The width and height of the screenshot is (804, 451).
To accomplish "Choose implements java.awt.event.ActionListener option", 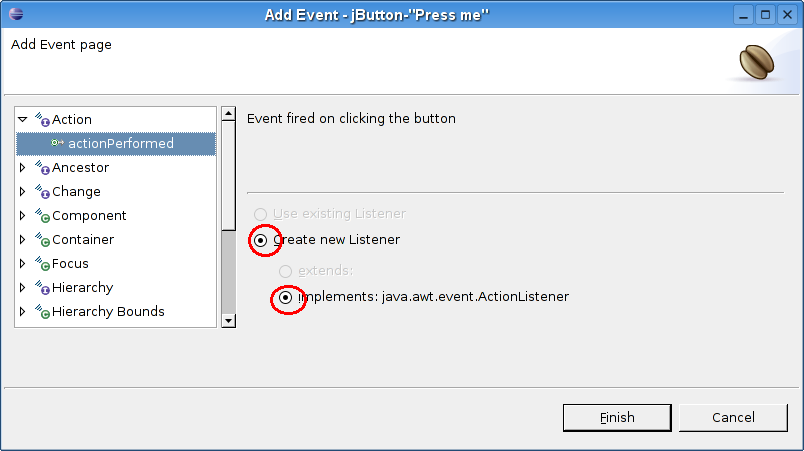I will [x=286, y=297].
